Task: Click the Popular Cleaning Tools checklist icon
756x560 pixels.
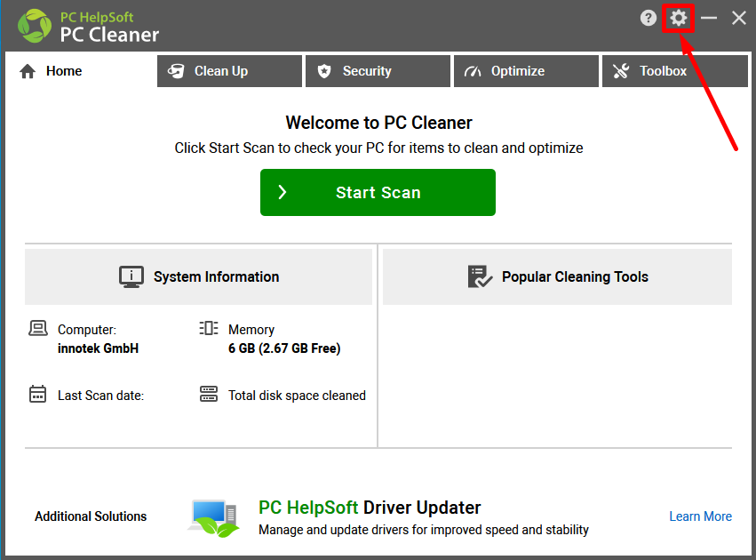Action: point(480,276)
